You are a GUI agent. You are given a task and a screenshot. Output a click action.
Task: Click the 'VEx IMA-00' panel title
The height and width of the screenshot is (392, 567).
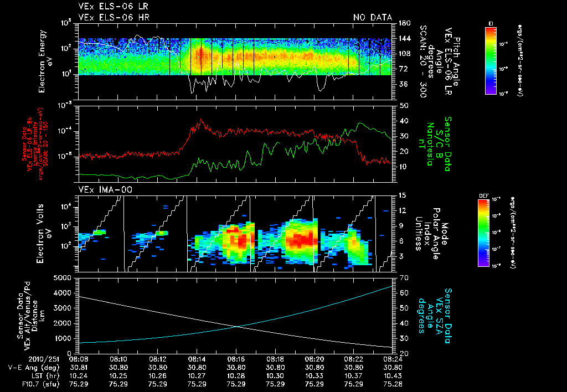click(x=105, y=189)
